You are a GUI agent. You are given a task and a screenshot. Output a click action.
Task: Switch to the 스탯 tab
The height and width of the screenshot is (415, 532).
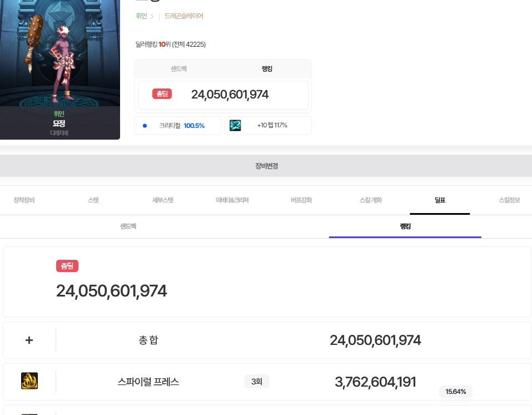click(x=93, y=200)
